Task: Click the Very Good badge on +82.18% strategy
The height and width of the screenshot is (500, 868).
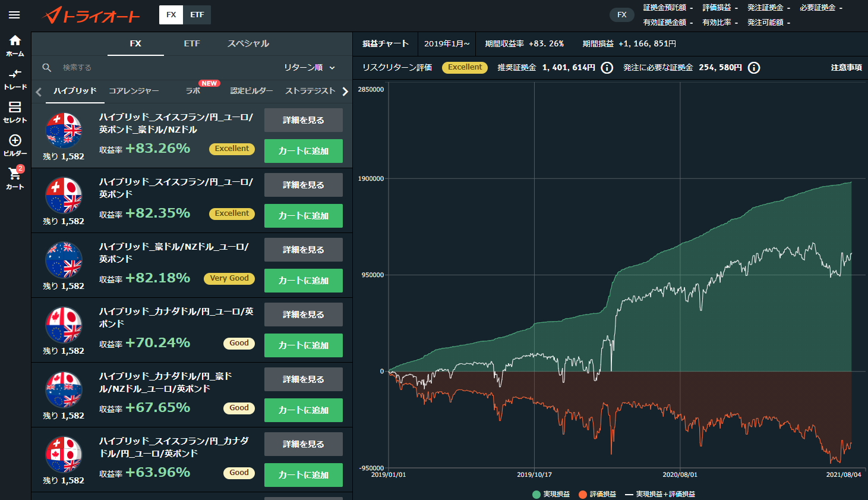Action: pyautogui.click(x=229, y=278)
